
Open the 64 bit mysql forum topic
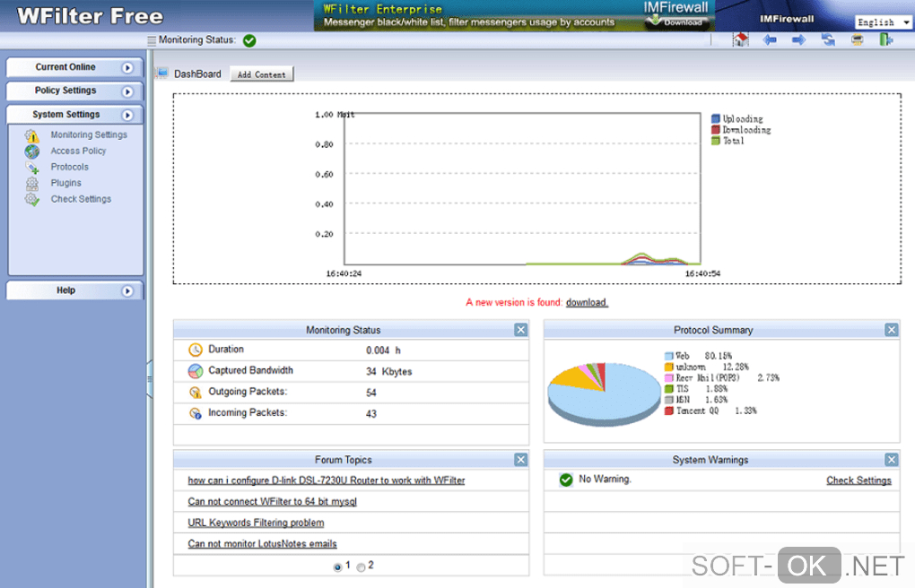pos(272,502)
